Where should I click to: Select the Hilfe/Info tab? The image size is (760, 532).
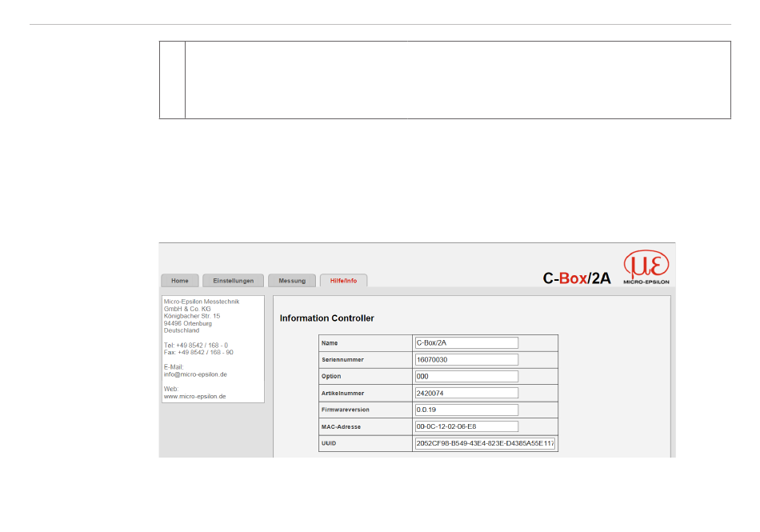point(343,281)
